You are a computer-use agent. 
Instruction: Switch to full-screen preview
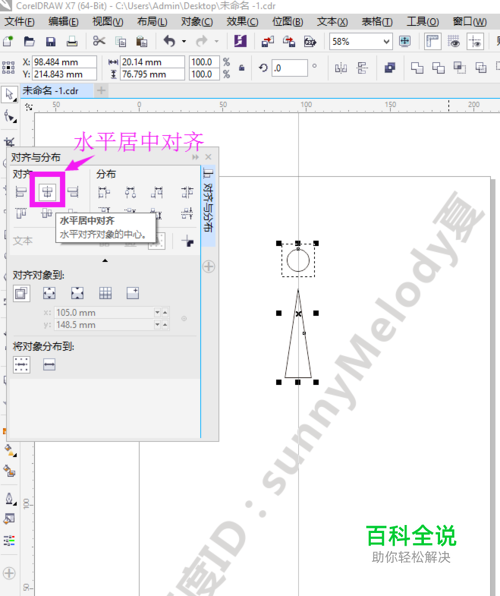pos(405,41)
